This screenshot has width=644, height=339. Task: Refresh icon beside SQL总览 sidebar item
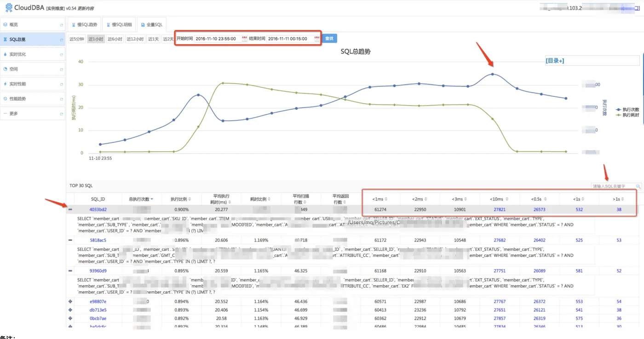coord(62,40)
